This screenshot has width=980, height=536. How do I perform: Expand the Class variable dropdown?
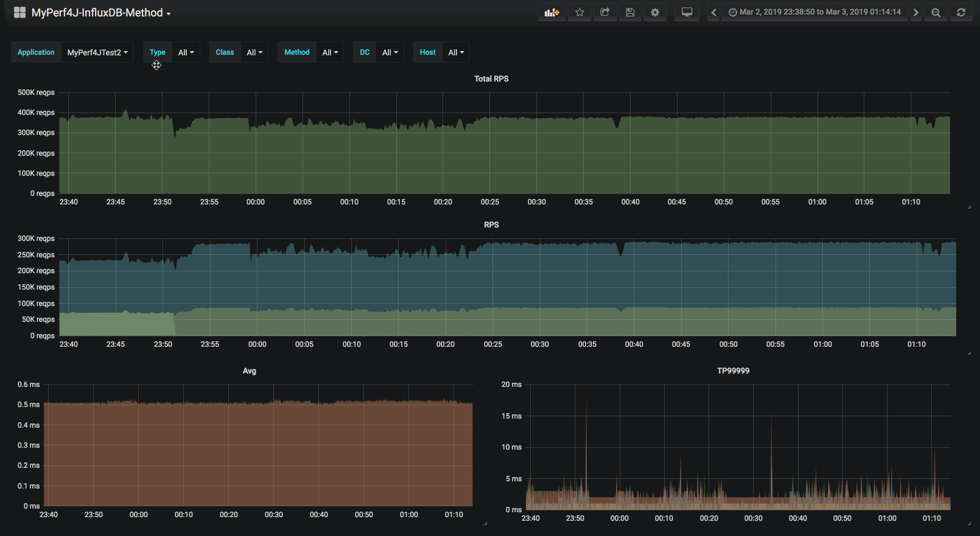coord(254,52)
